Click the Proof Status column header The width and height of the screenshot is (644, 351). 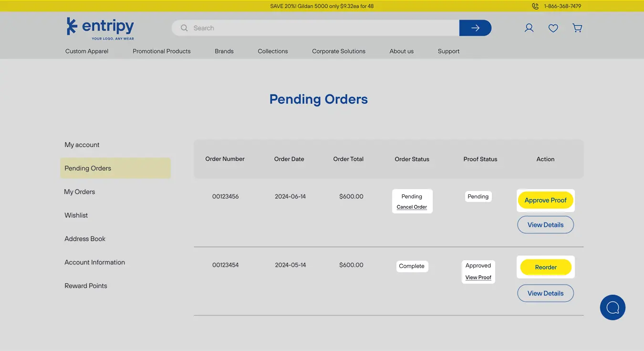coord(480,159)
